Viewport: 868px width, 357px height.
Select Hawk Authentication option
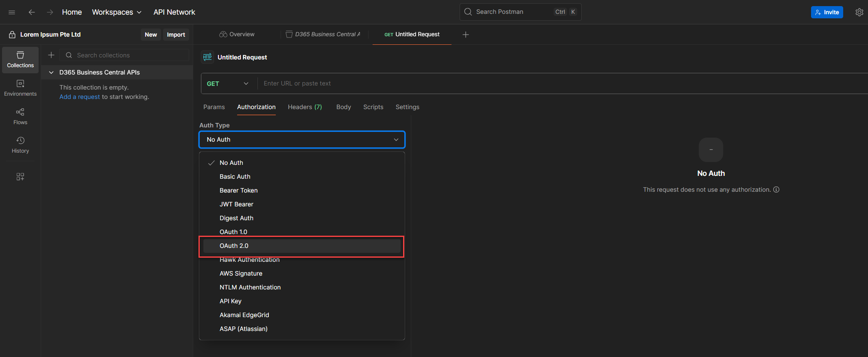(x=302, y=260)
